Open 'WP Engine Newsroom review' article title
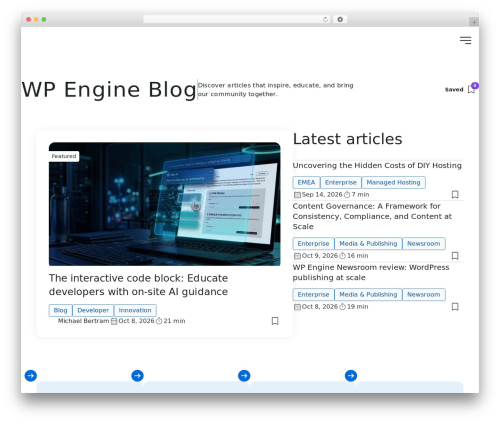The width and height of the screenshot is (500, 423). click(371, 272)
